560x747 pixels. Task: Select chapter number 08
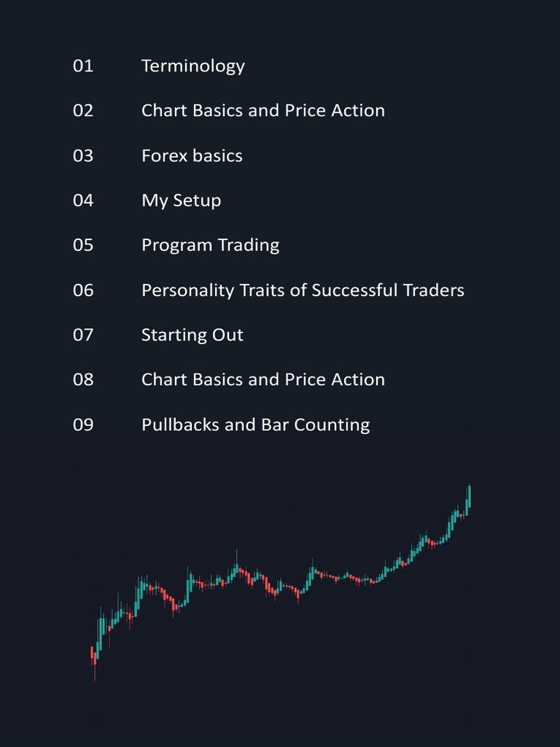pos(83,379)
